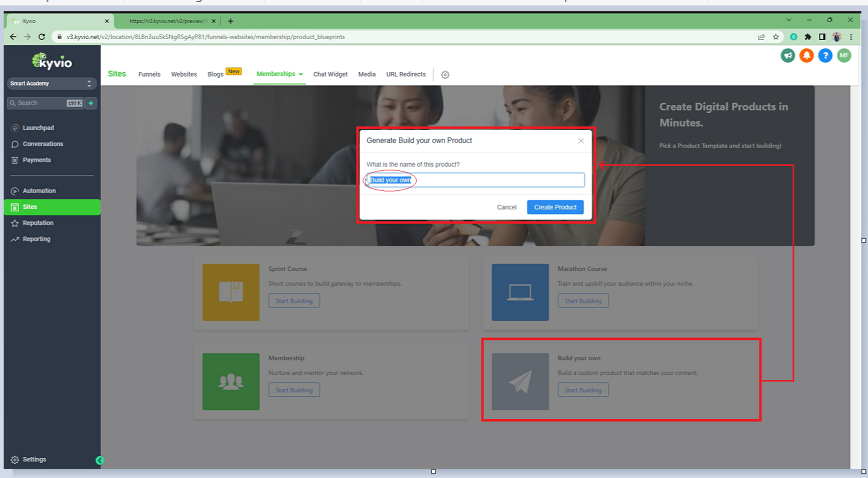Click the green quick actions lightning icon
Image resolution: width=868 pixels, height=478 pixels.
(91, 103)
